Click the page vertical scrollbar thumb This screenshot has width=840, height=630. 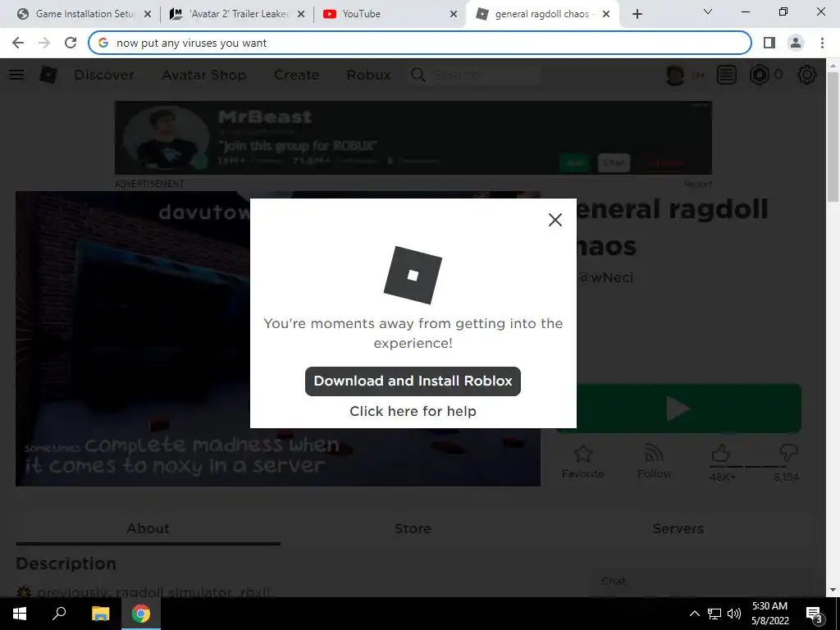[833, 137]
